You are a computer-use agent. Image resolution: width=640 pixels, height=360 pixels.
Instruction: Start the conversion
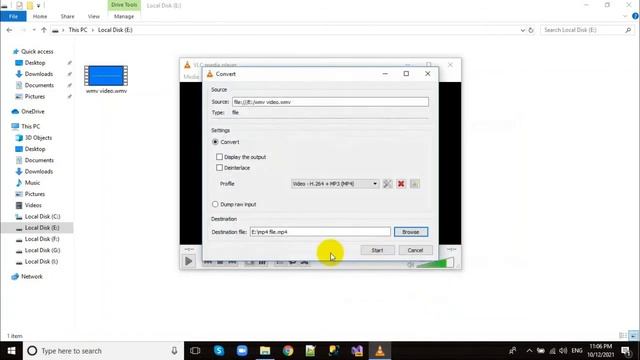[x=377, y=250]
